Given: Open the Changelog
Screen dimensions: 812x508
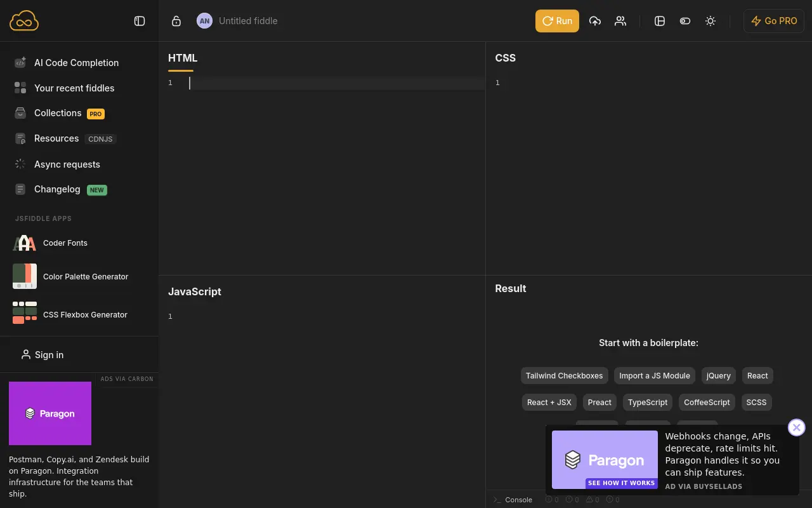Looking at the screenshot, I should click(x=57, y=189).
